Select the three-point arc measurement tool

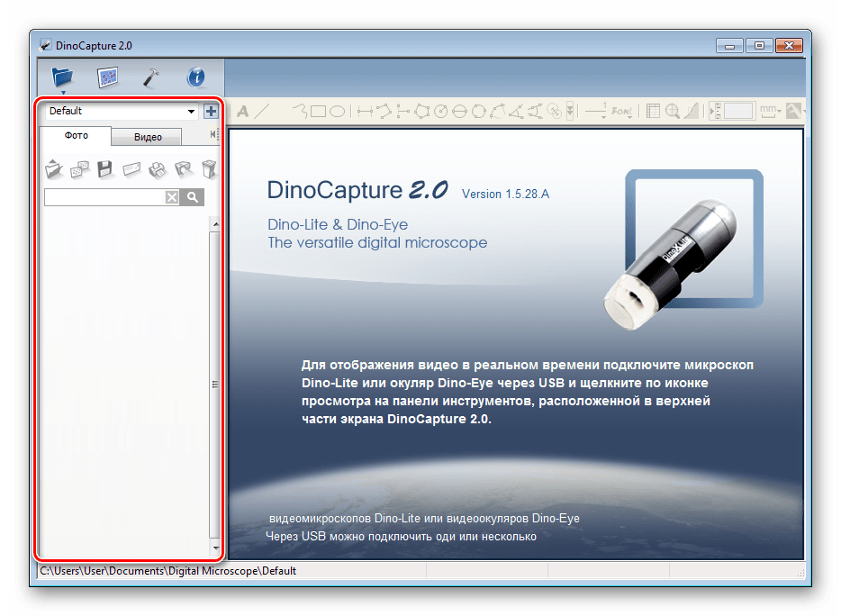[x=498, y=111]
